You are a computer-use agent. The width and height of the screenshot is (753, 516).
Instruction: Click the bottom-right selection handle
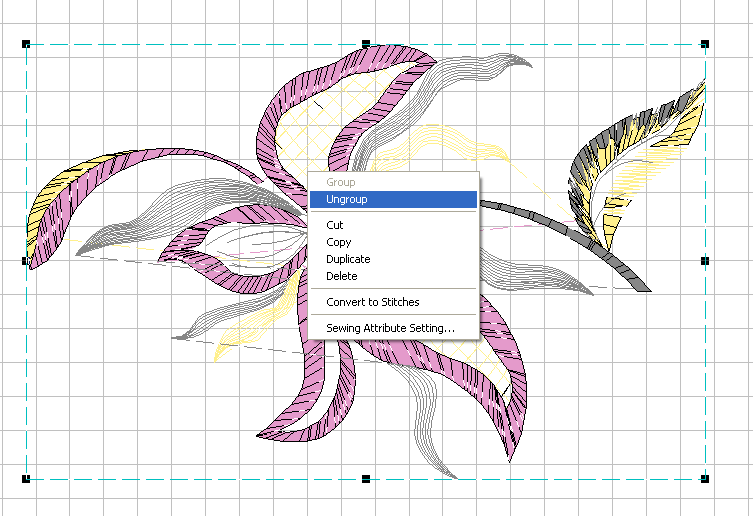705,478
